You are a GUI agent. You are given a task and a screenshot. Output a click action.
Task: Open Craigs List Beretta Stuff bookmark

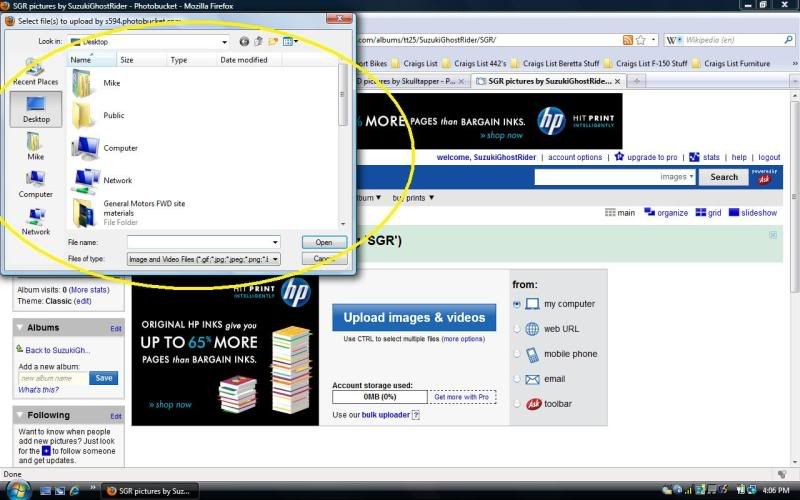(555, 64)
